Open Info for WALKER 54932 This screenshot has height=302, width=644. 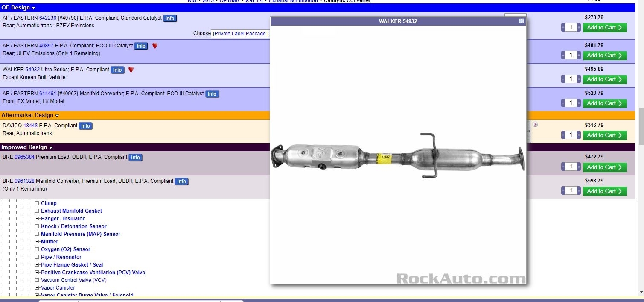coord(117,70)
